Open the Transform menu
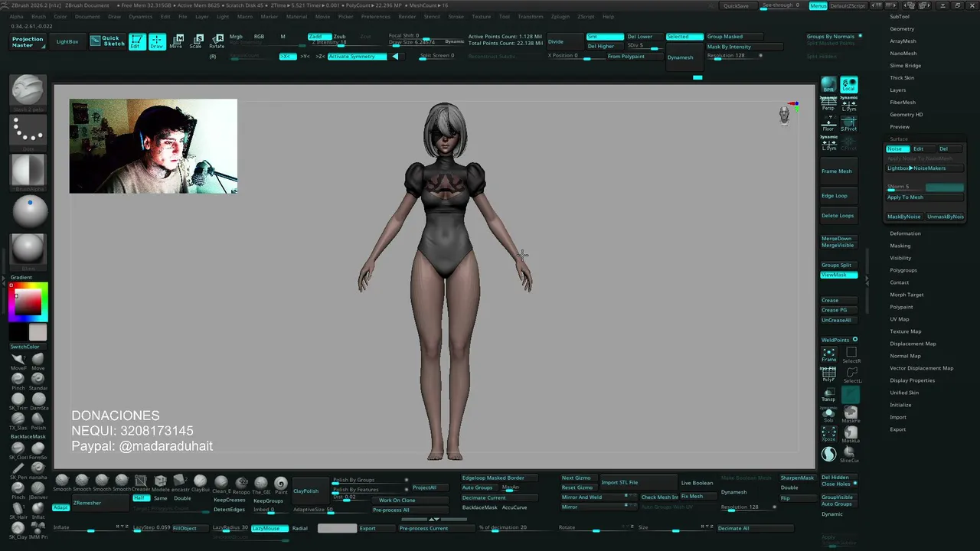Image resolution: width=980 pixels, height=551 pixels. point(531,16)
